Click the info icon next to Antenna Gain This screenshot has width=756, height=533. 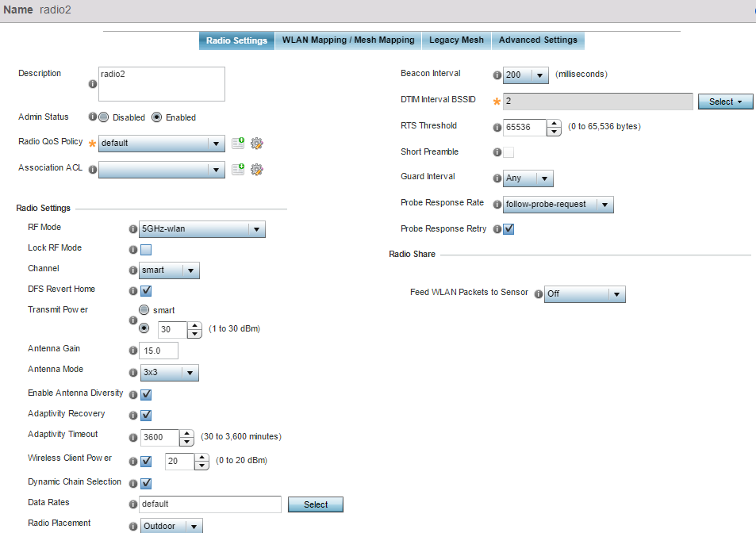(132, 351)
